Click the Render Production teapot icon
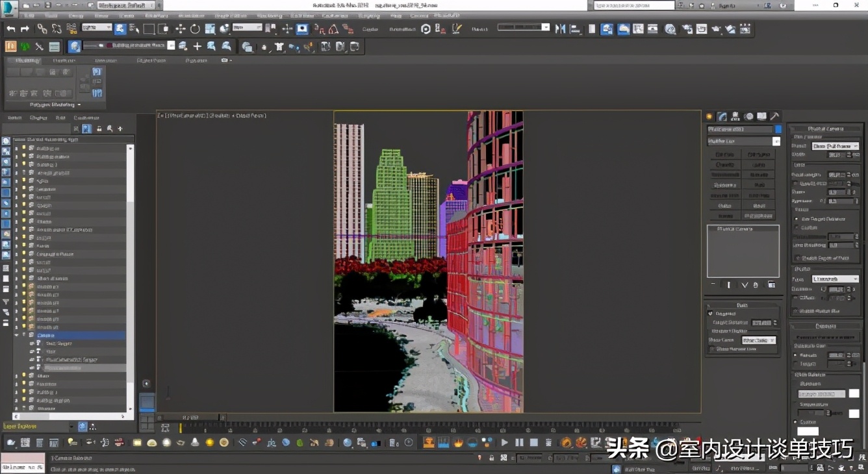The height and width of the screenshot is (474, 868). click(716, 29)
